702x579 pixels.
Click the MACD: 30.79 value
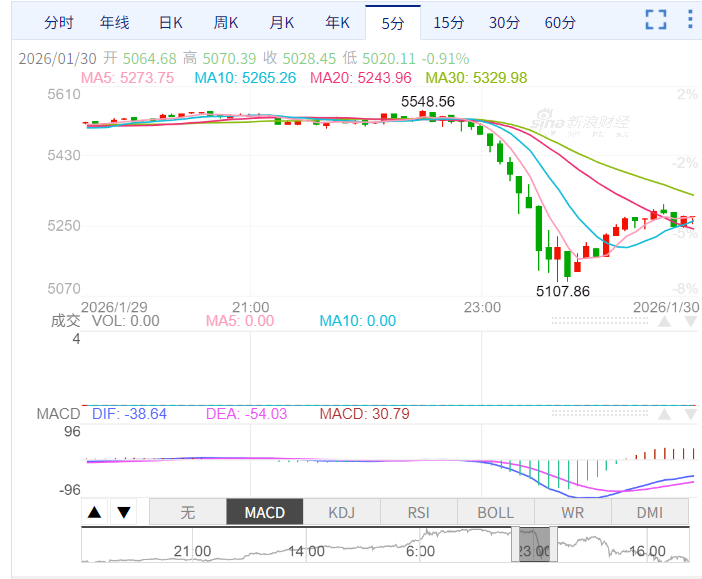click(364, 414)
